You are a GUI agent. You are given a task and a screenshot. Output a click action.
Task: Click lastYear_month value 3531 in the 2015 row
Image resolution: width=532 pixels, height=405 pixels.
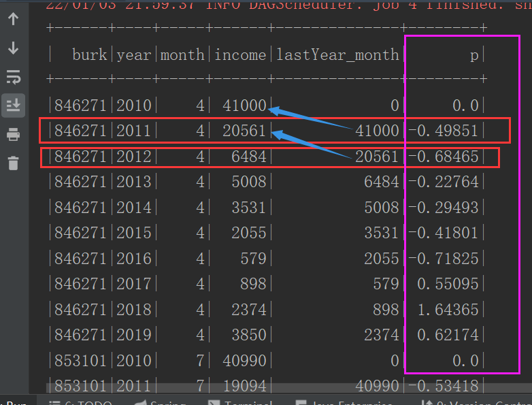[382, 233]
